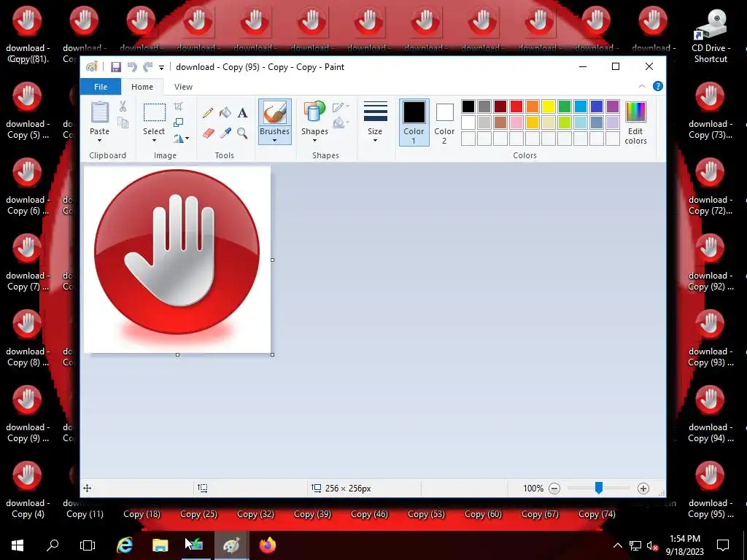
Task: Expand the Brushes dropdown arrow
Action: pyautogui.click(x=275, y=141)
